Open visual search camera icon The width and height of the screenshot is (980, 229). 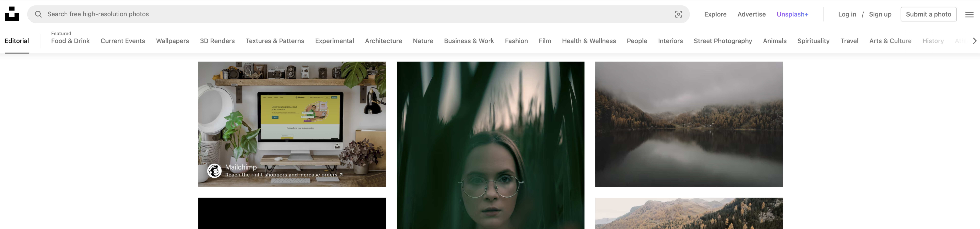pyautogui.click(x=678, y=14)
